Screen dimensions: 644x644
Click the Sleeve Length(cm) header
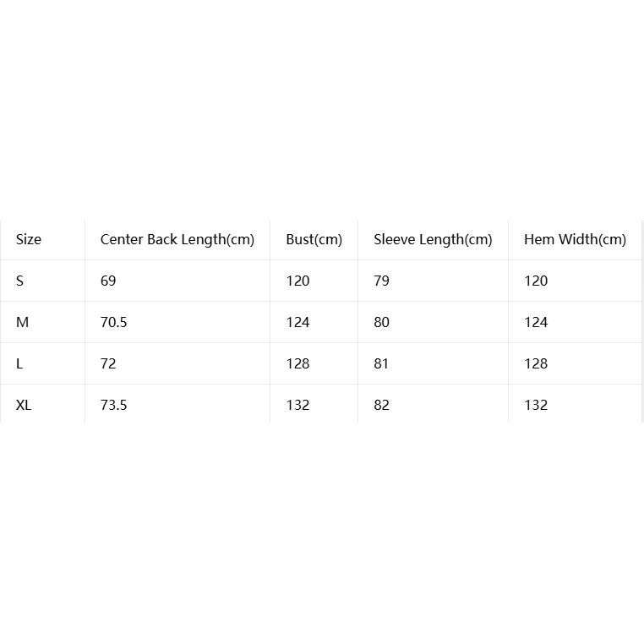point(433,239)
